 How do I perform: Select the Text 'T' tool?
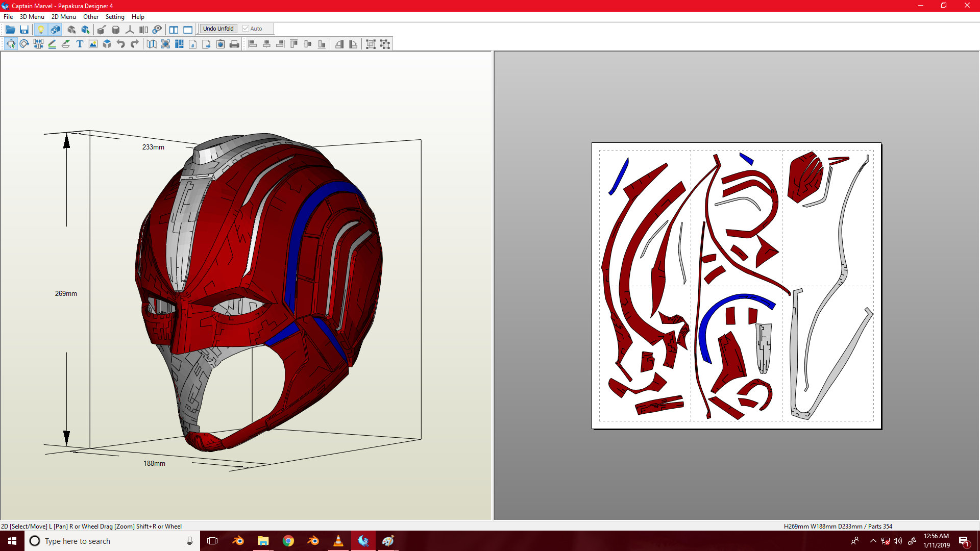click(x=80, y=44)
